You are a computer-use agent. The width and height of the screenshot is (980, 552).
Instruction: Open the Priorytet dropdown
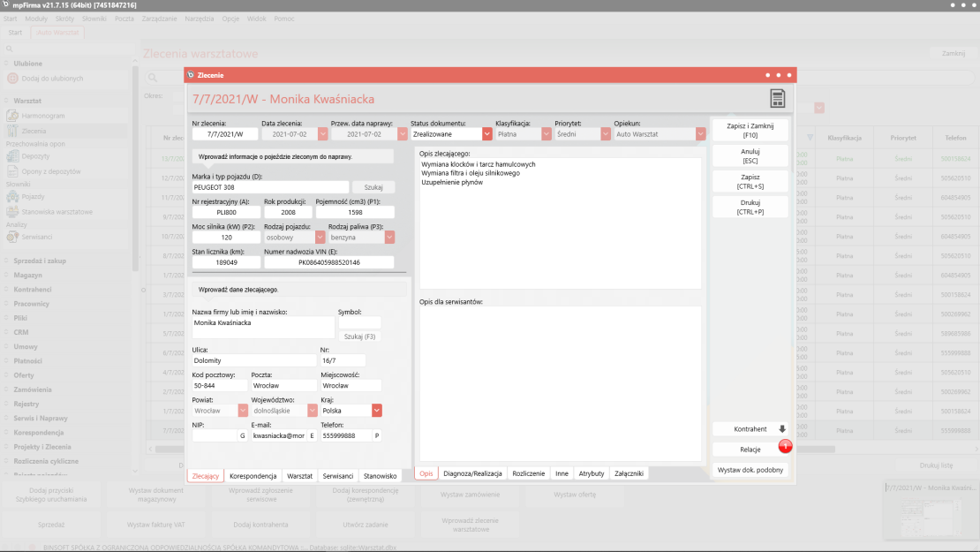605,134
